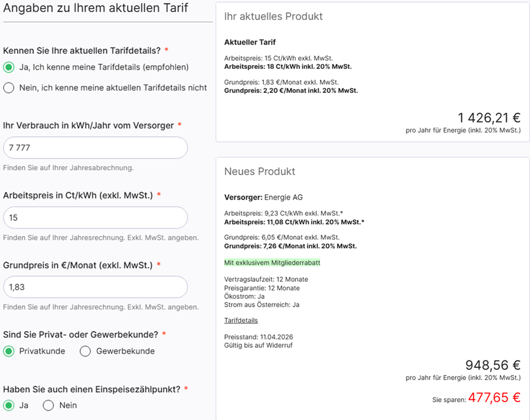Screen dimensions: 530x420
Task: Click the red savings amount 477,65 €
Action: click(494, 398)
